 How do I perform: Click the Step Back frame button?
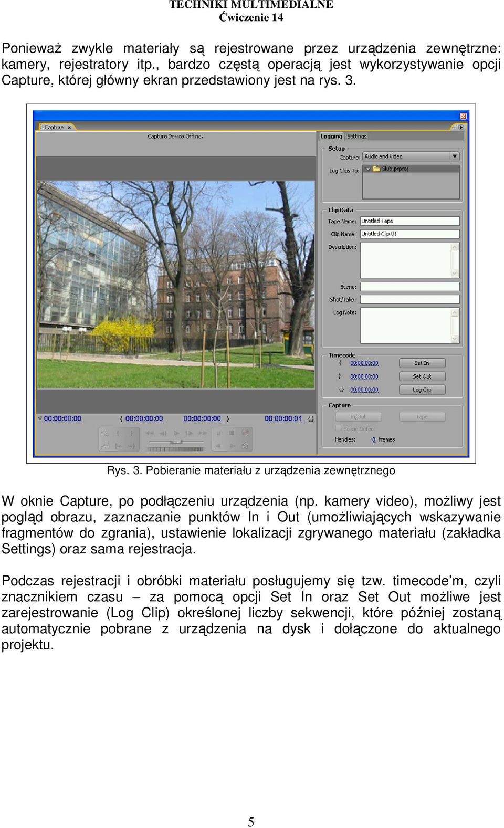point(163,433)
